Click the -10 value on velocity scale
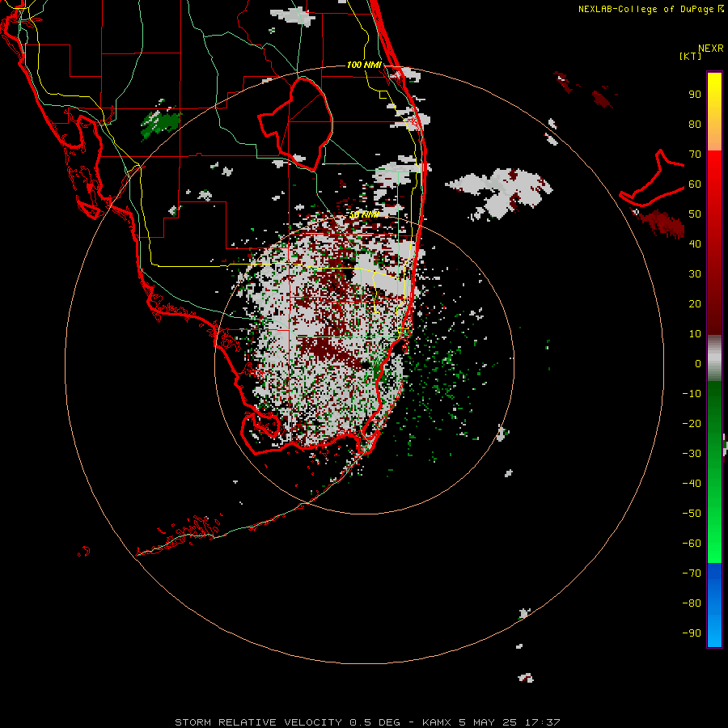This screenshot has width=728, height=728. 692,394
